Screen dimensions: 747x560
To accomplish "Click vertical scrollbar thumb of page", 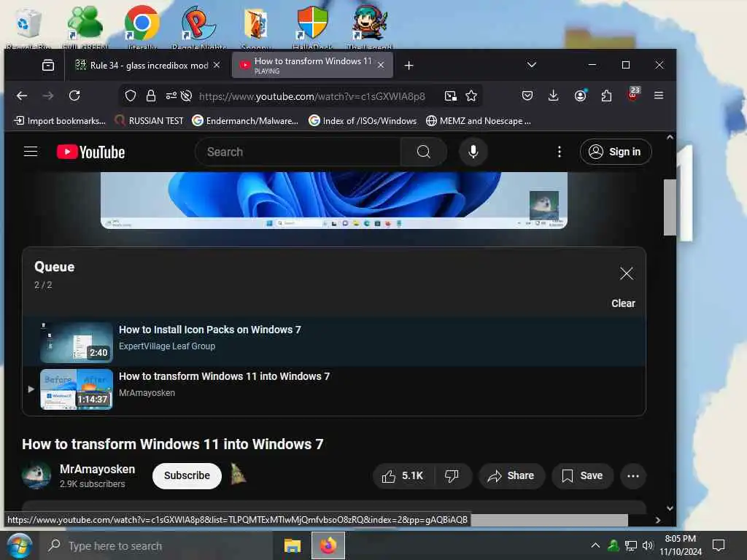I will [670, 207].
